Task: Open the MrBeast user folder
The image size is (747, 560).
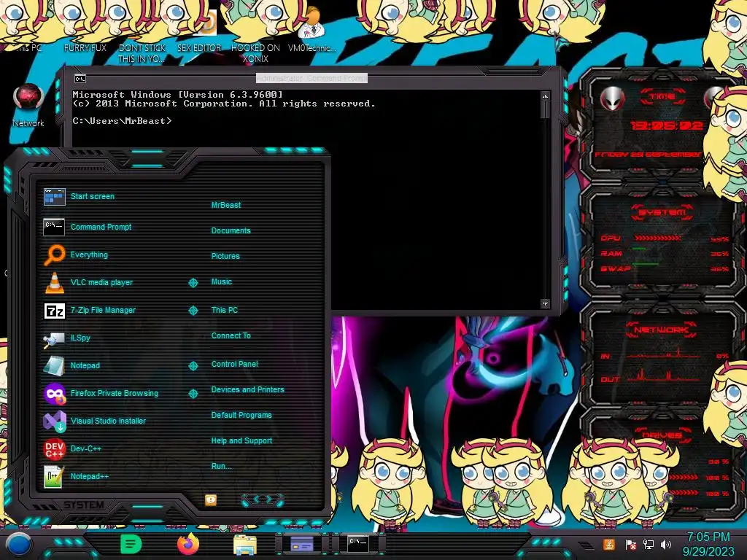Action: tap(226, 205)
